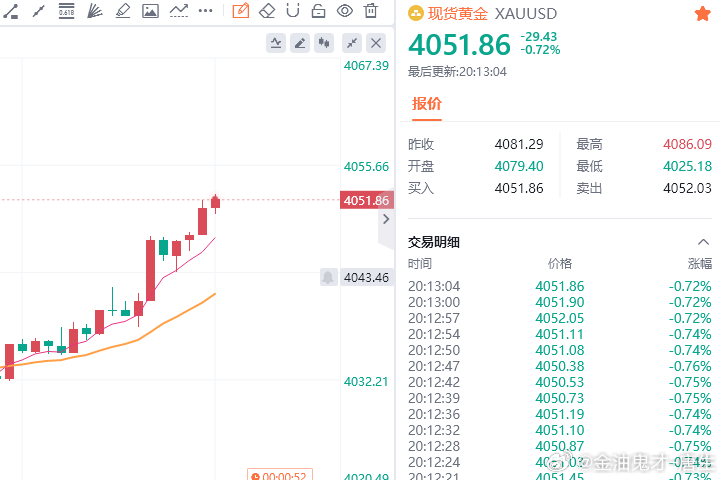The width and height of the screenshot is (724, 480).
Task: Select the trade row at 20:12:42
Action: pos(560,382)
